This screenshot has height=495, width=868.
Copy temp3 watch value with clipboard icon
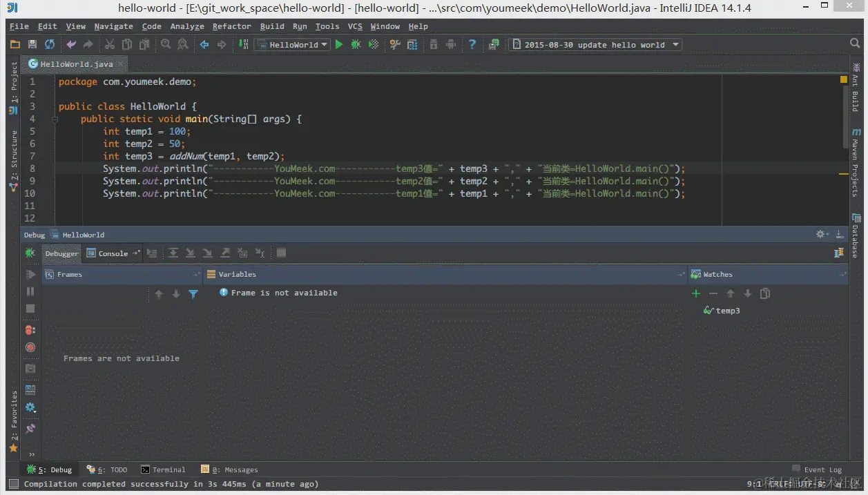[764, 293]
